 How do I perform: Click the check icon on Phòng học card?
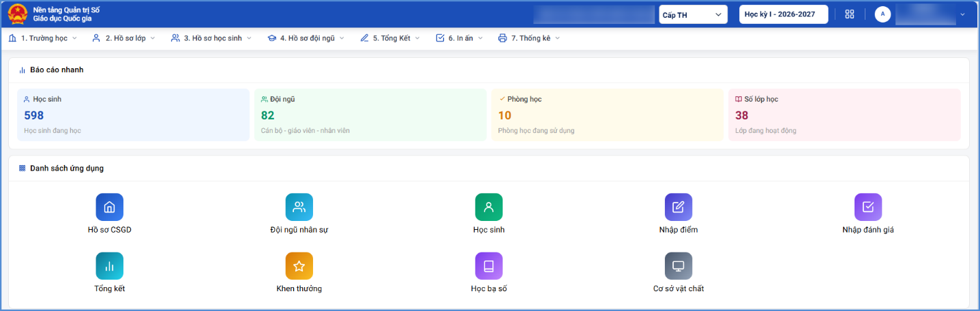point(502,99)
